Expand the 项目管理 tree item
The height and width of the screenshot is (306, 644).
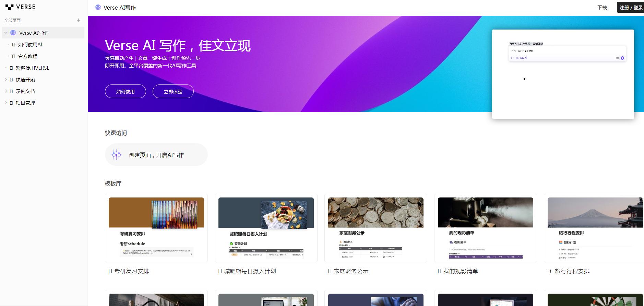pos(6,103)
